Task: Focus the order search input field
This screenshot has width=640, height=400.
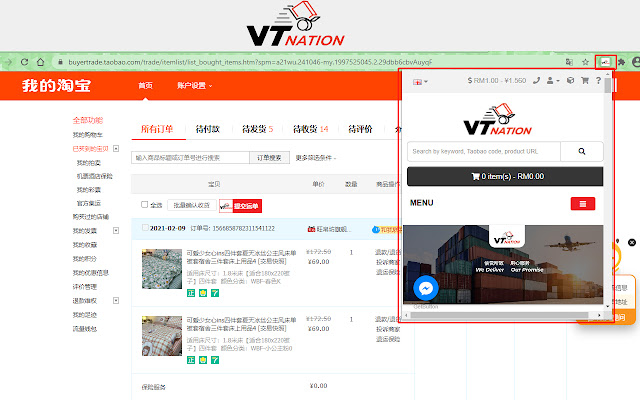Action: (x=190, y=158)
